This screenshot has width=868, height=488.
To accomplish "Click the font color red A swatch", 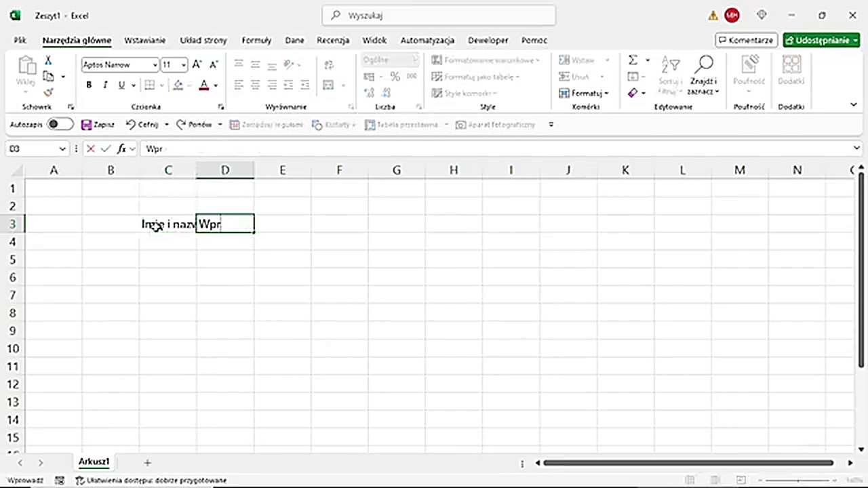I will tap(203, 85).
